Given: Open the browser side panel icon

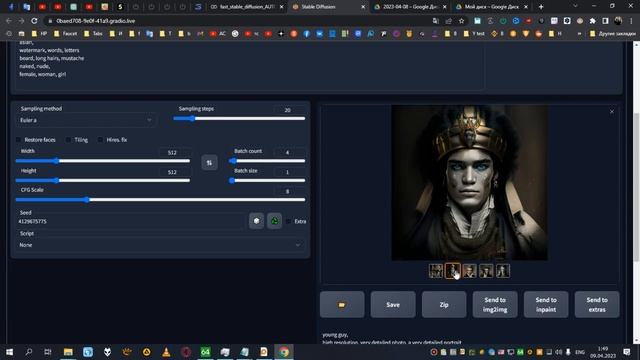Looking at the screenshot, I should tap(605, 21).
